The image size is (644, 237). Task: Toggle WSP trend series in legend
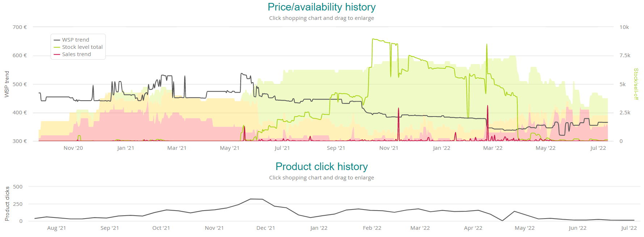(75, 40)
